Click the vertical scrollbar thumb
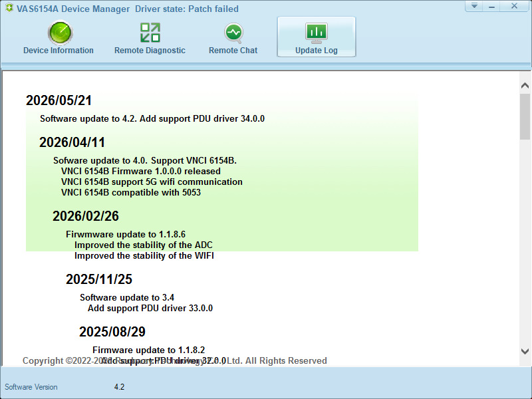 (x=525, y=117)
